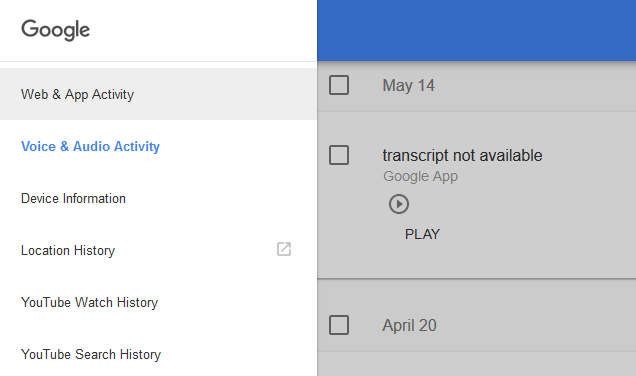
Task: Check the April 20 date checkbox
Action: (339, 325)
